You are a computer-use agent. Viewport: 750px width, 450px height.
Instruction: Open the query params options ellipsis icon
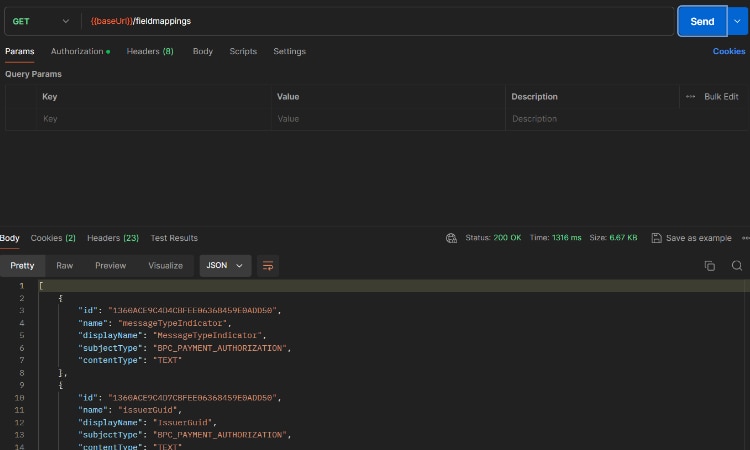(x=690, y=97)
